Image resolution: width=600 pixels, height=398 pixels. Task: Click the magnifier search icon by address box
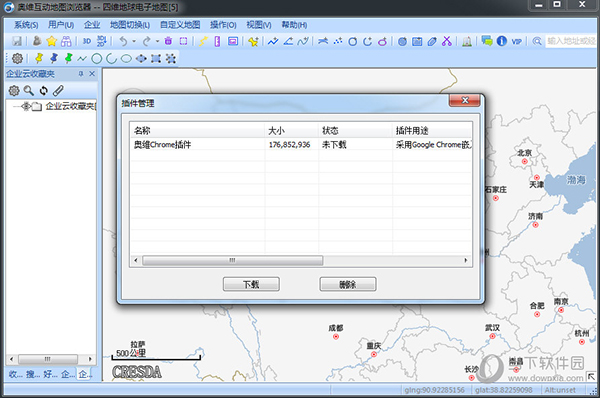(x=537, y=41)
